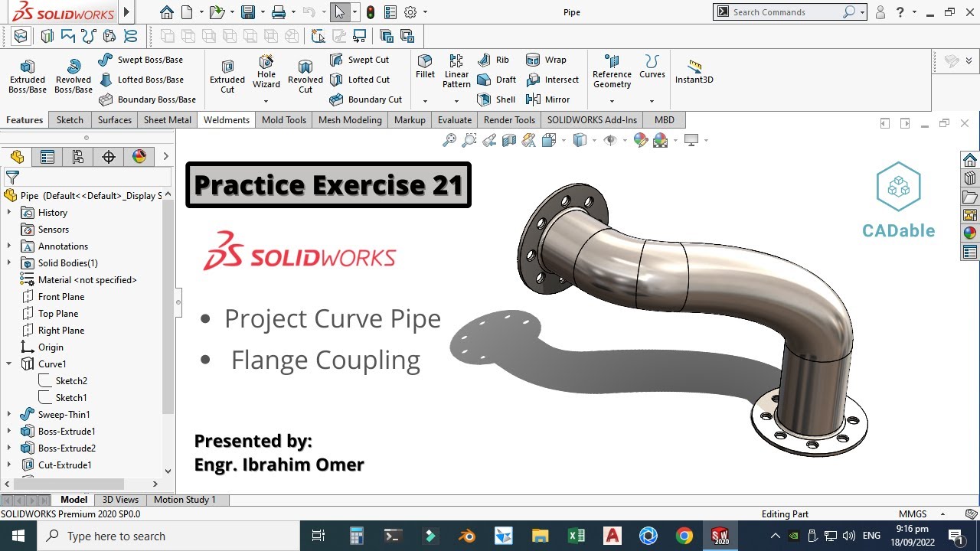Viewport: 980px width, 551px height.
Task: Click the Linear Pattern tool
Action: (x=456, y=72)
